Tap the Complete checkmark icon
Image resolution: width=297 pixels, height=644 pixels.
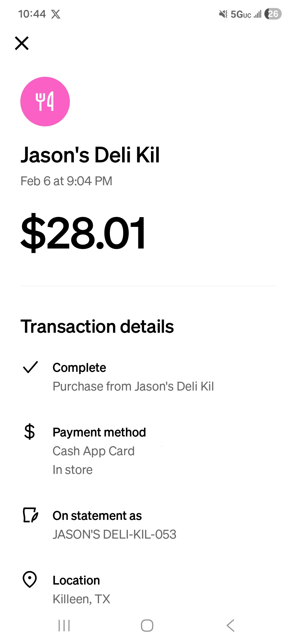pyautogui.click(x=30, y=367)
